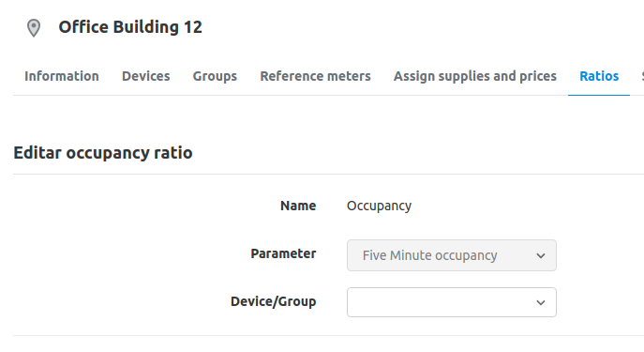The height and width of the screenshot is (352, 644).
Task: Click the chevron arrow in Device/Group field
Action: 541,302
